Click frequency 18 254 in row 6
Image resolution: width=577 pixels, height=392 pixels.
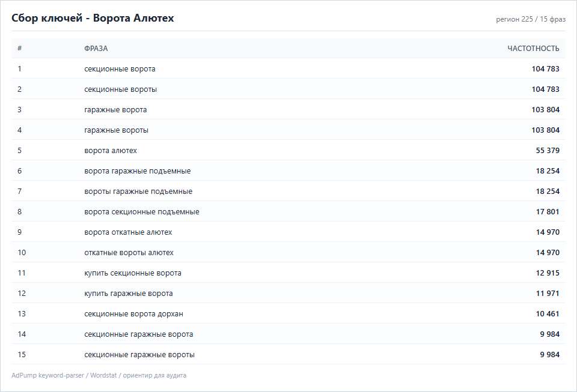point(548,171)
